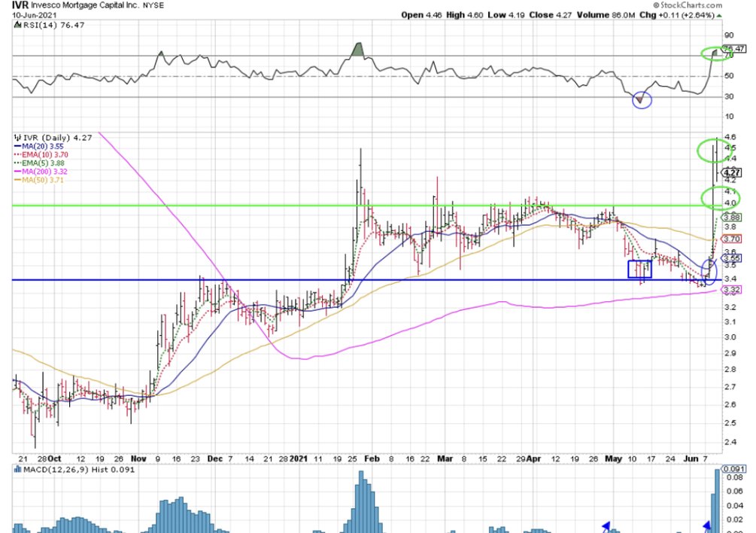Click the RSI(14) 76.47 panel label

coord(53,25)
